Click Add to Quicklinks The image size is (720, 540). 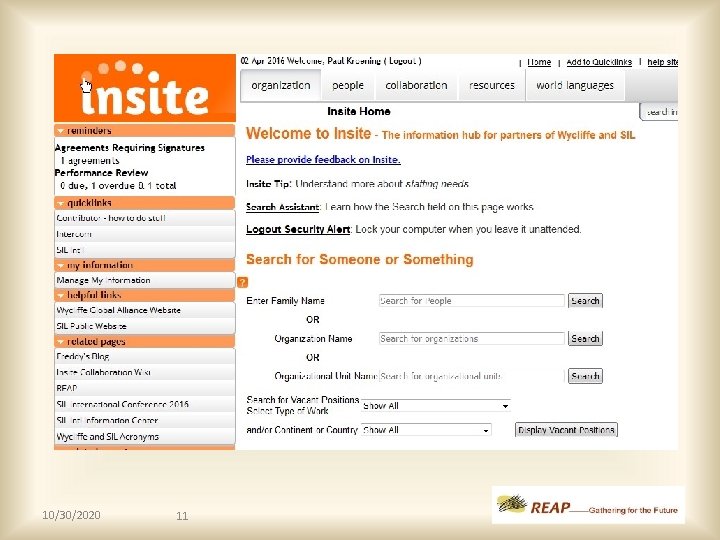[599, 62]
